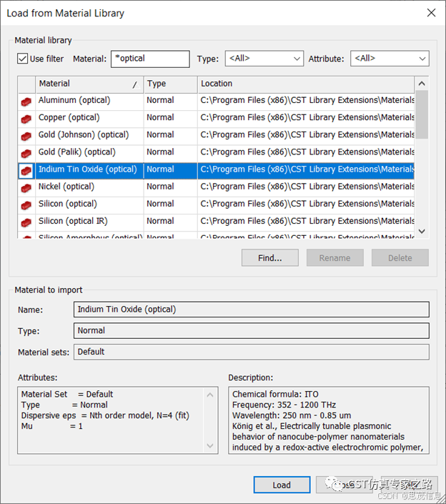Click the Aluminum (optical) material icon

[26, 102]
